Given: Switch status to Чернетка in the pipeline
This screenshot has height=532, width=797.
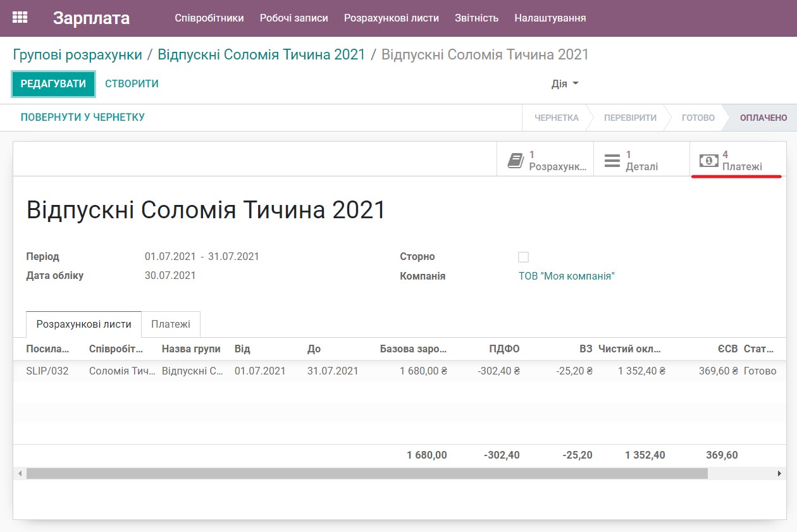Looking at the screenshot, I should pos(557,118).
